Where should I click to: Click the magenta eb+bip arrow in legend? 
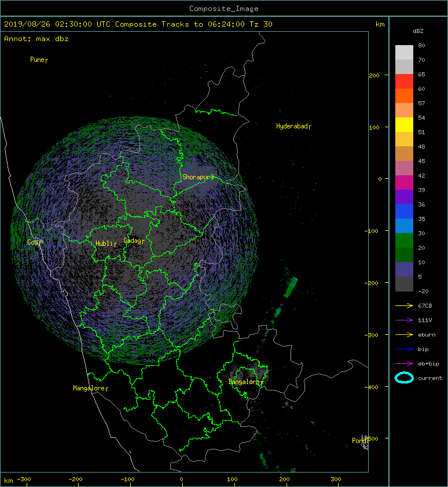pyautogui.click(x=404, y=364)
